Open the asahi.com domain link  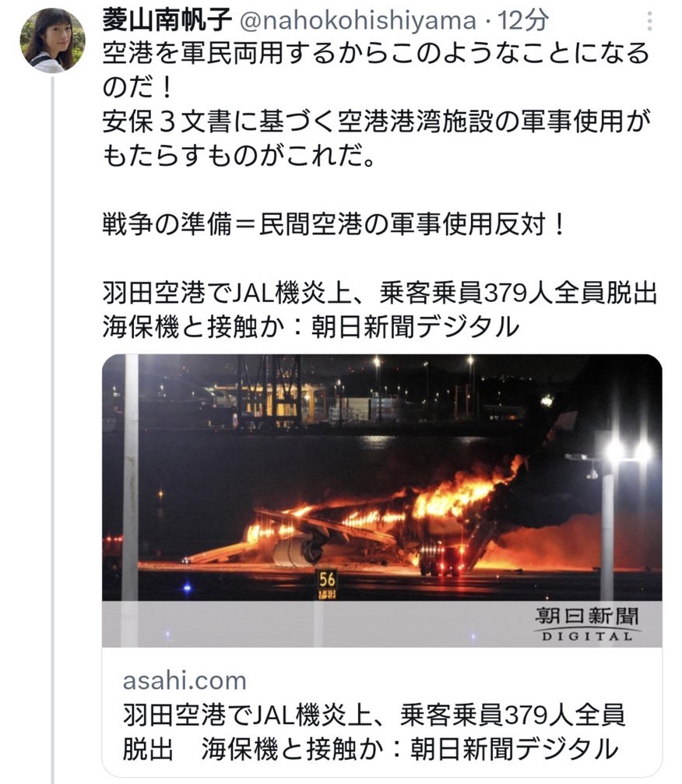pos(185,681)
